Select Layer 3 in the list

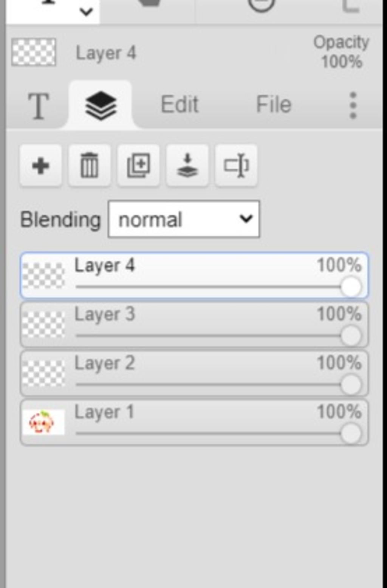click(x=194, y=325)
